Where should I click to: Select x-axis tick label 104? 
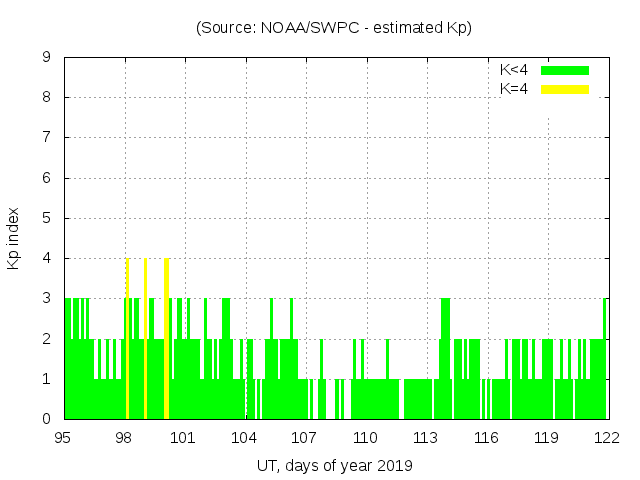pos(244,437)
